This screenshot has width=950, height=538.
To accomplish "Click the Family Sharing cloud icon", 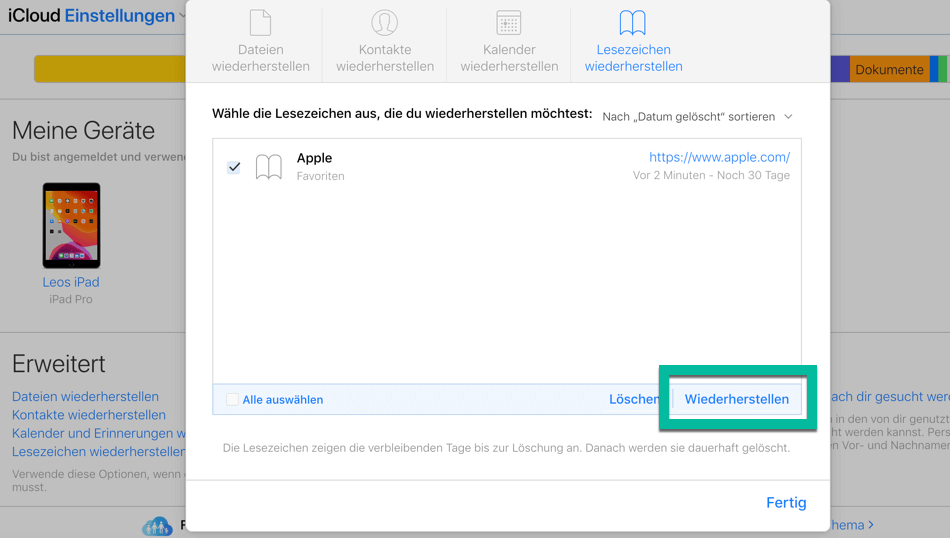I will coord(158,526).
